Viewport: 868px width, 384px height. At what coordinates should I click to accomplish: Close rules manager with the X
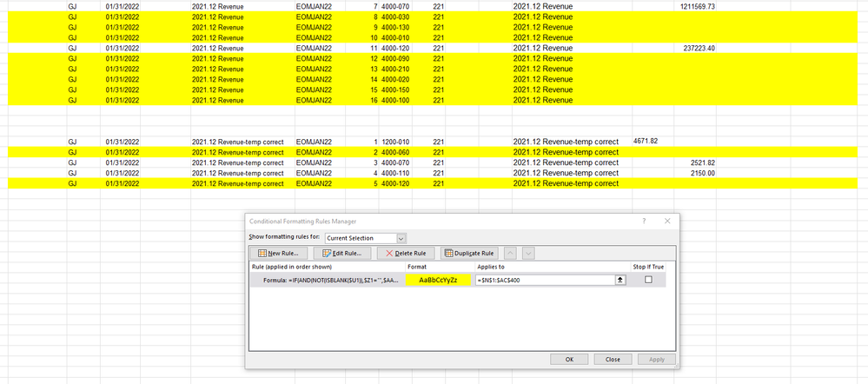click(x=667, y=221)
